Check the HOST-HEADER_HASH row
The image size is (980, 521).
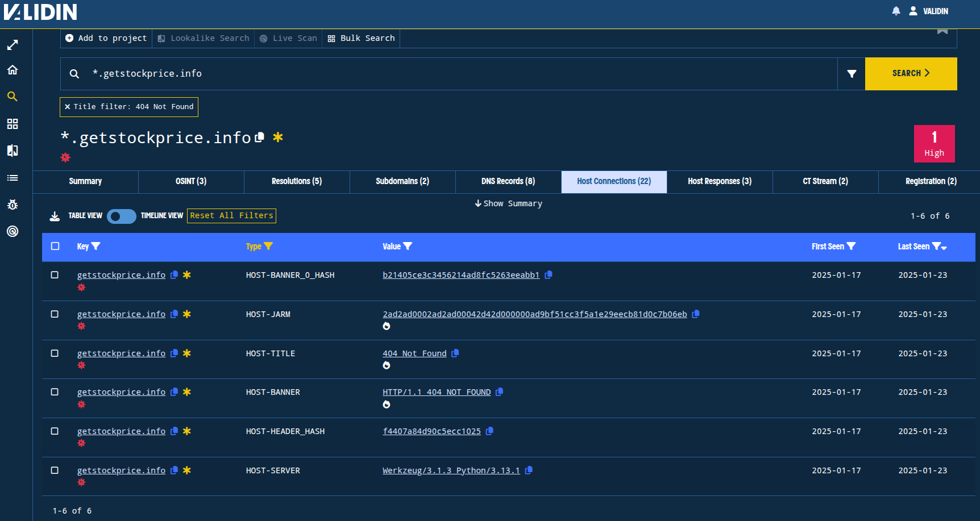[x=55, y=431]
